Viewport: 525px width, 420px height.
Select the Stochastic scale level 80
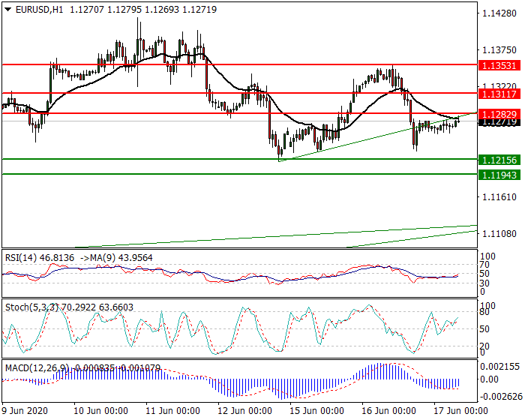484,312
